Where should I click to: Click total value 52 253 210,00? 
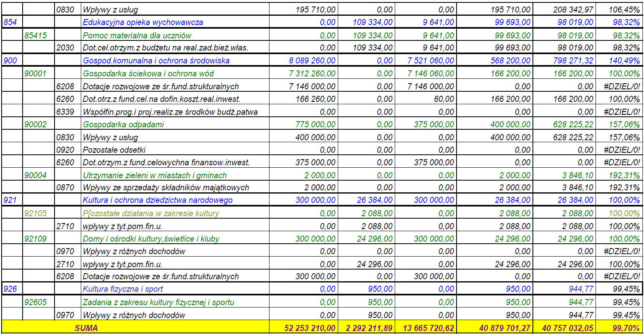[x=310, y=328]
